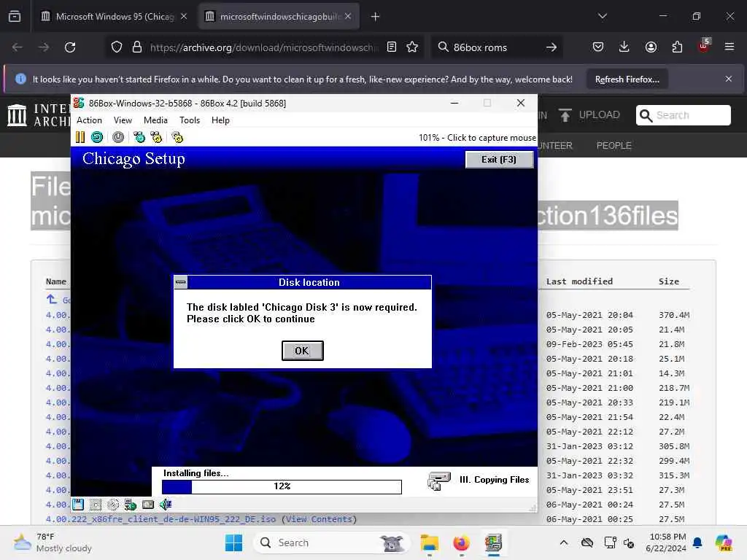Open Firefox hamburger application menu
This screenshot has height=560, width=747.
click(729, 47)
